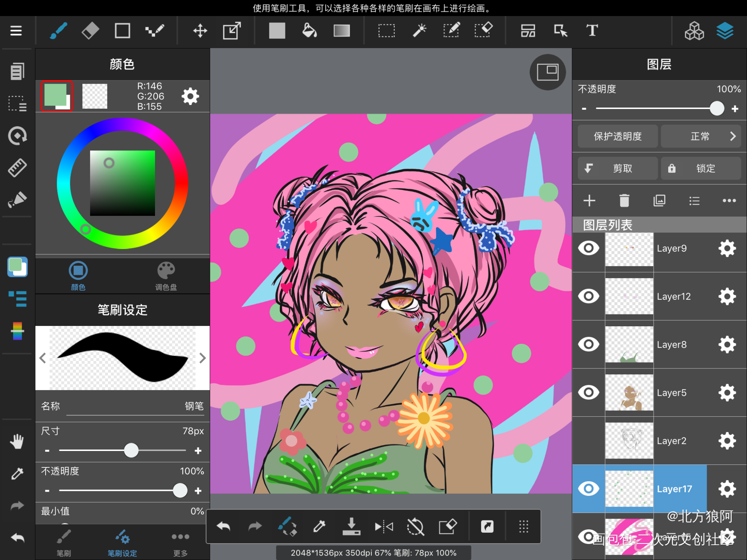Go to previous brush preview arrow

coord(43,358)
